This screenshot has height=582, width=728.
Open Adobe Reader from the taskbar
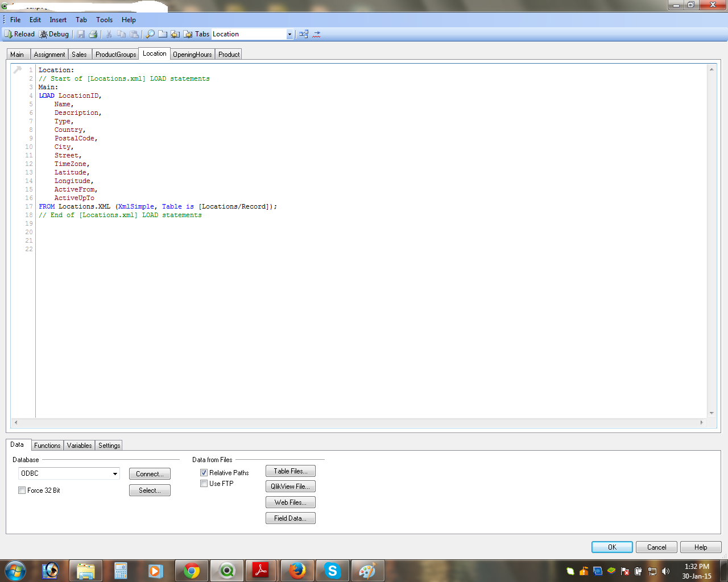pyautogui.click(x=261, y=571)
